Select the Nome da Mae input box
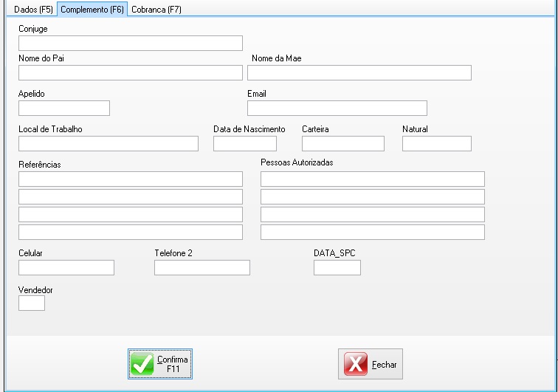 (359, 72)
